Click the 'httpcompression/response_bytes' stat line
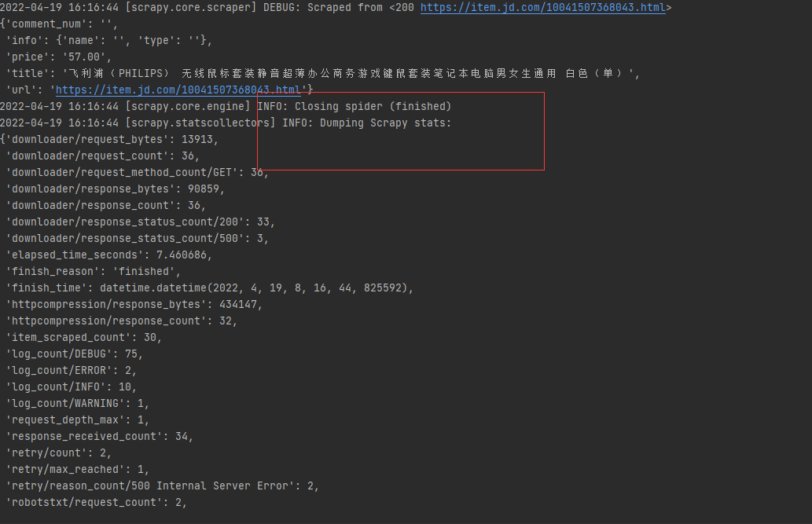 click(x=134, y=304)
